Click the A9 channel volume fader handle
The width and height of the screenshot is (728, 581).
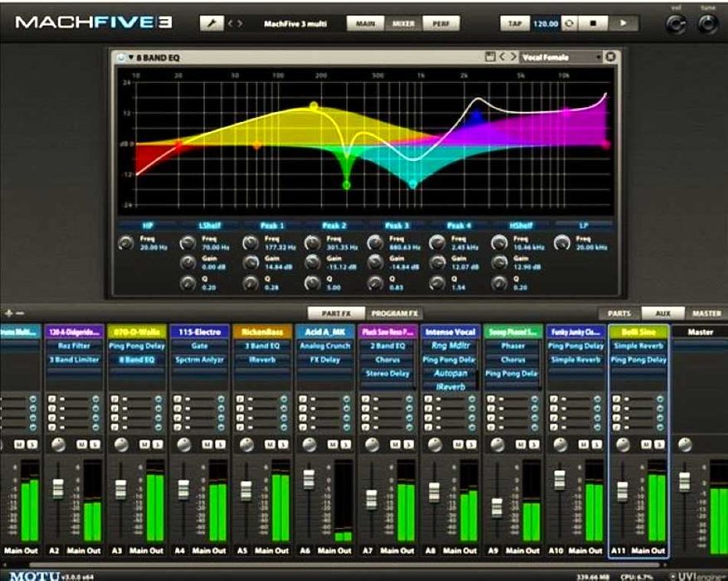(x=496, y=508)
